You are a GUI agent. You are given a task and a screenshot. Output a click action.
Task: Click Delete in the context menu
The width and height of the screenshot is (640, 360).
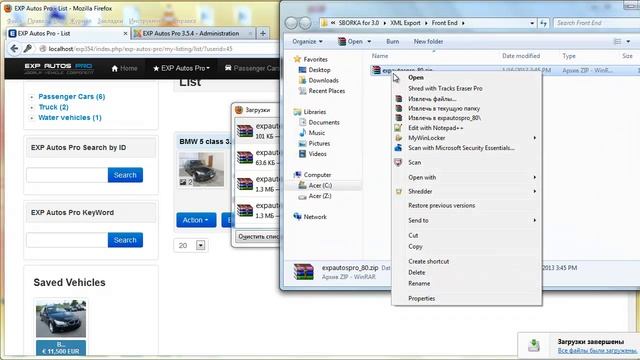tap(416, 272)
